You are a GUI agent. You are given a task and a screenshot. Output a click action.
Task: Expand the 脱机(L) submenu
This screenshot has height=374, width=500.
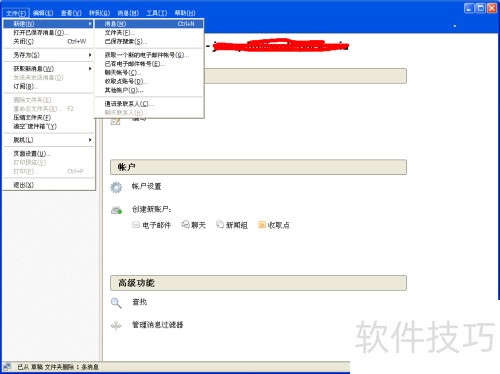49,140
